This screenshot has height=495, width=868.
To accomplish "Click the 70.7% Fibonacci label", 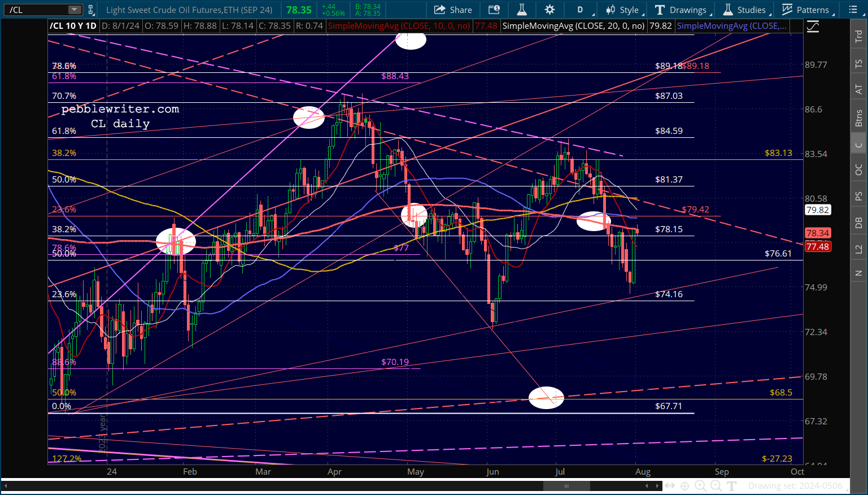I will point(64,95).
